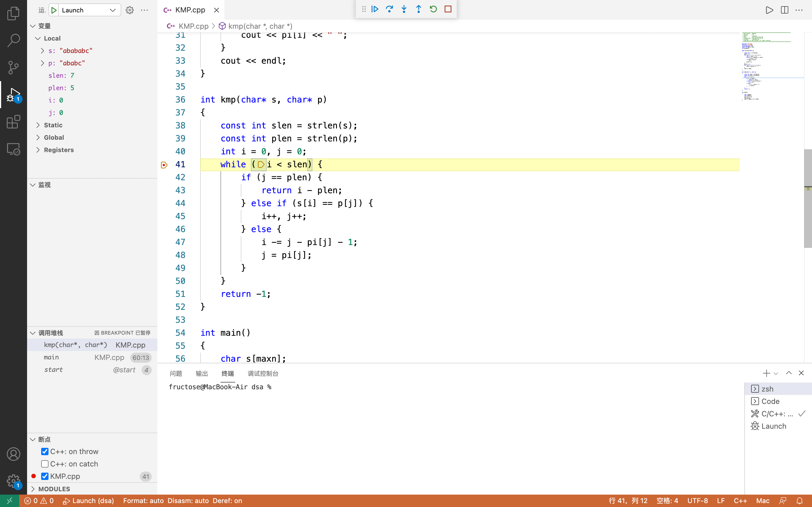The image size is (812, 507).
Task: Open launch.json via gear icon
Action: coord(129,10)
